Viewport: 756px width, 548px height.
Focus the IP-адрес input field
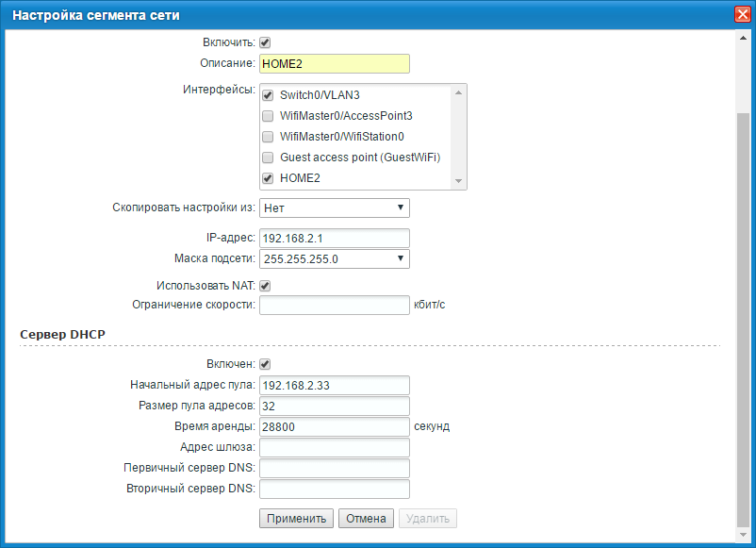point(334,238)
